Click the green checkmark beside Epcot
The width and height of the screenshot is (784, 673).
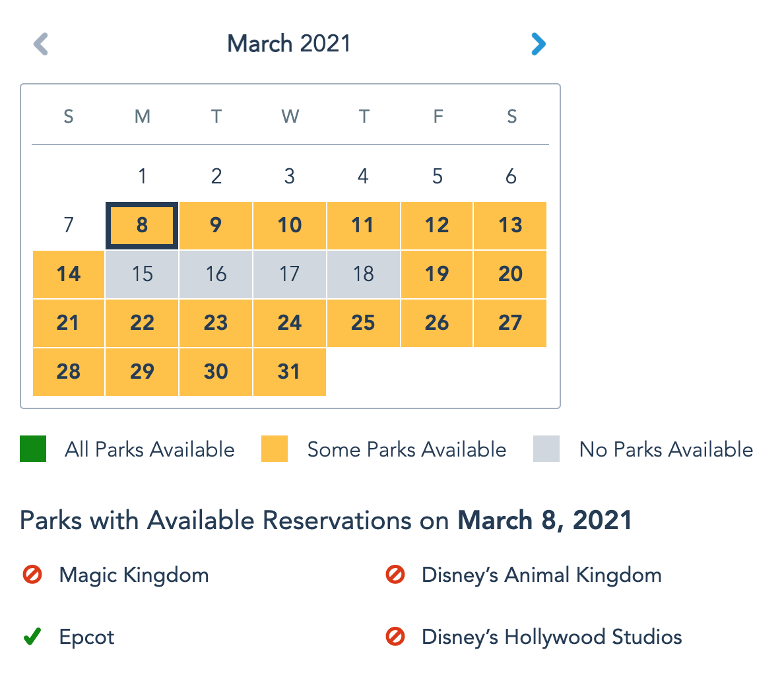[x=32, y=637]
